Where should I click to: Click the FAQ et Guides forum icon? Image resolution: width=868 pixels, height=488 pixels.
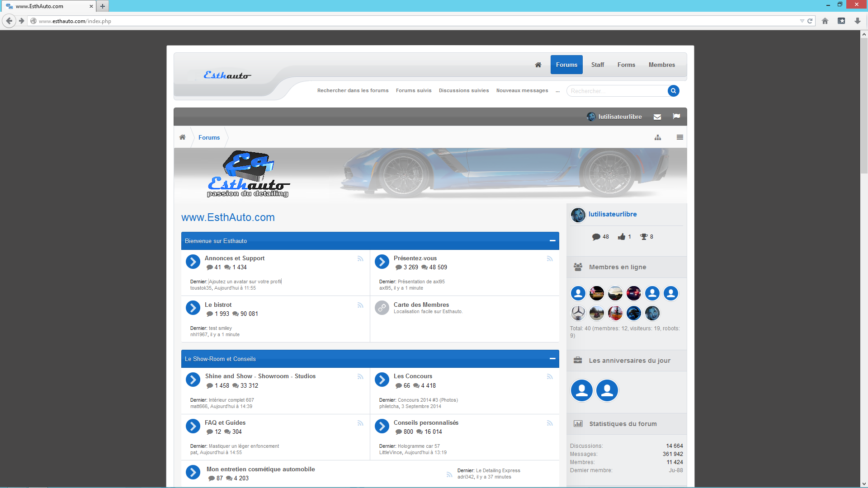193,426
